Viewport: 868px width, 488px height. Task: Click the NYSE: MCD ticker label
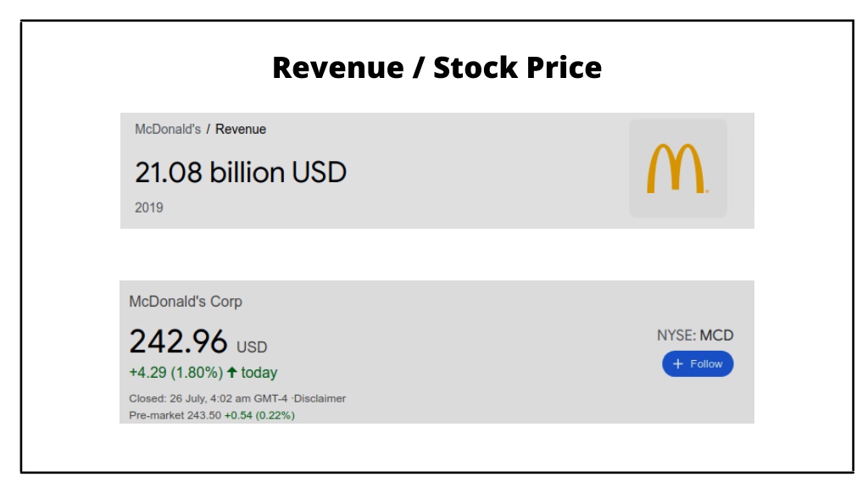click(x=695, y=335)
